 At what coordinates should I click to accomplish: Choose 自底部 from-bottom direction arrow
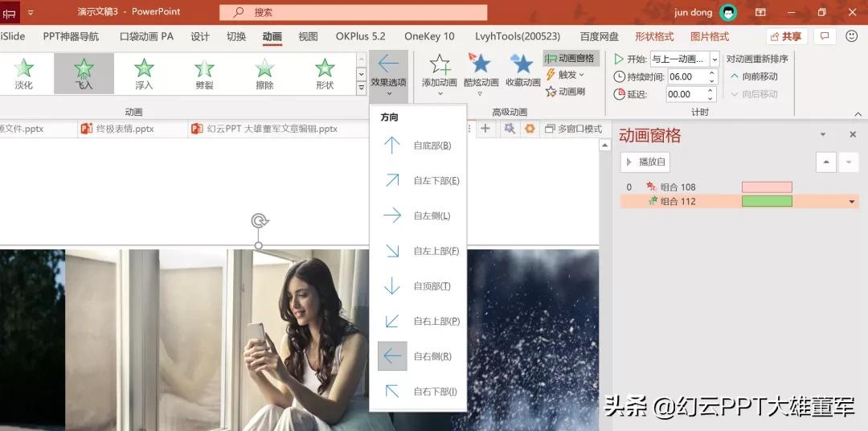(392, 146)
